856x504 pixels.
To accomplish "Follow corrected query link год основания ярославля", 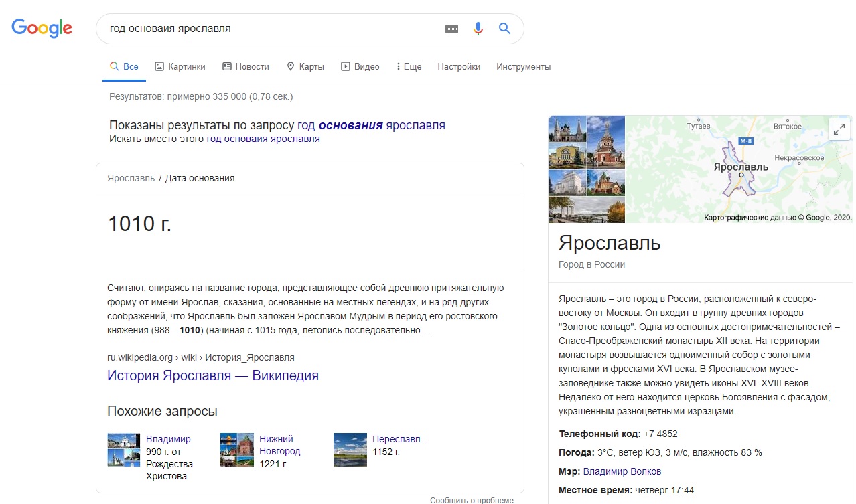I will click(x=371, y=125).
